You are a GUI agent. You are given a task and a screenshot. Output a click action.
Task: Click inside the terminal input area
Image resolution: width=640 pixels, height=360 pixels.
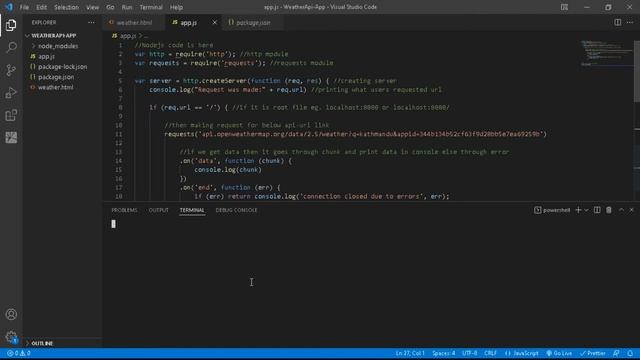click(367, 282)
